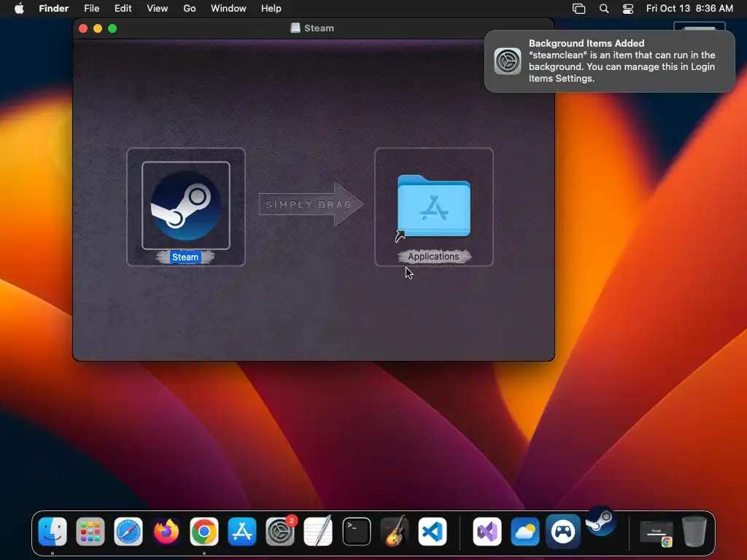Zoom the Steam installer window

pos(112,28)
